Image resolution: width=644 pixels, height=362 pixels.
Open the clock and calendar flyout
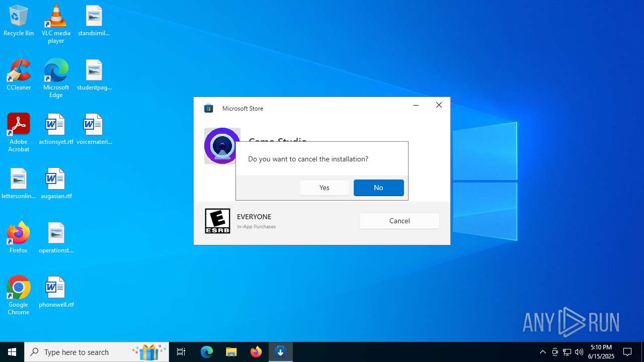pos(601,352)
